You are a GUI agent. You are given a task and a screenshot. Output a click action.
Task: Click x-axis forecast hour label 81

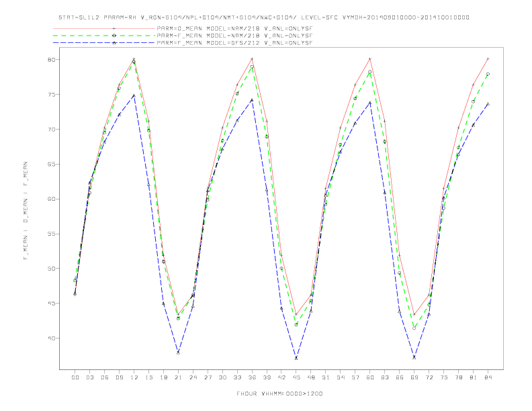[474, 377]
